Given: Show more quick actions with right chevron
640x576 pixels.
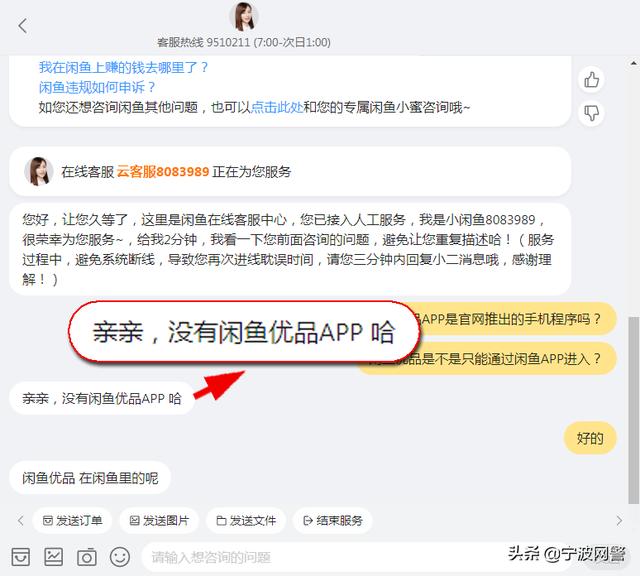Looking at the screenshot, I should (619, 520).
